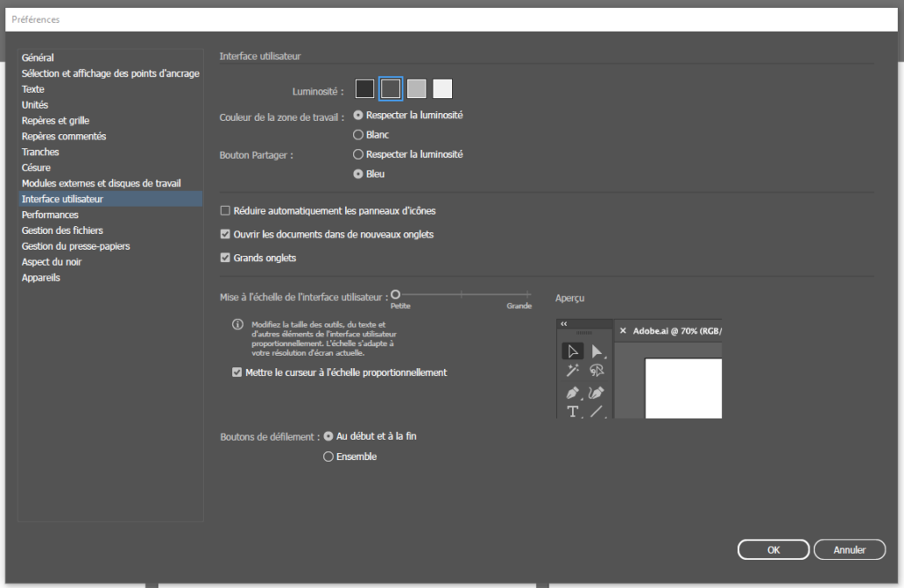Select the Selection arrow tool in the preview

pyautogui.click(x=572, y=351)
